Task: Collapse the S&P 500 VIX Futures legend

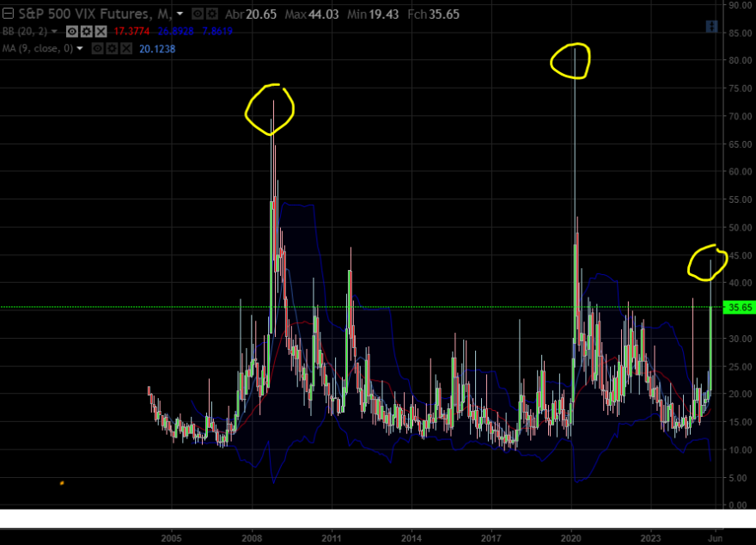Action: [9, 14]
